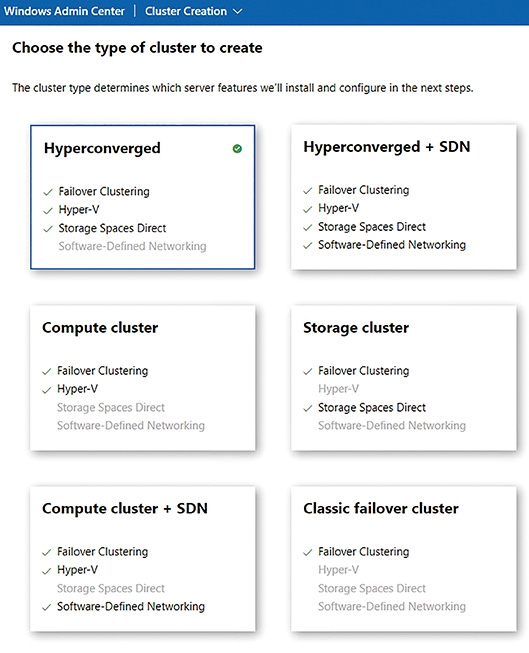Select the Classic failover cluster card
529x653 pixels.
404,559
